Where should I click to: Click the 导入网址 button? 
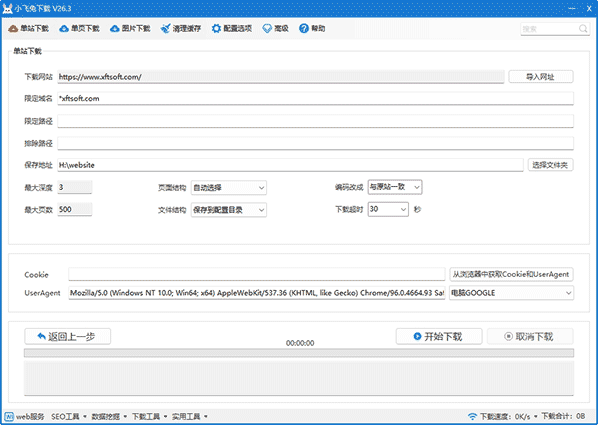coord(540,77)
